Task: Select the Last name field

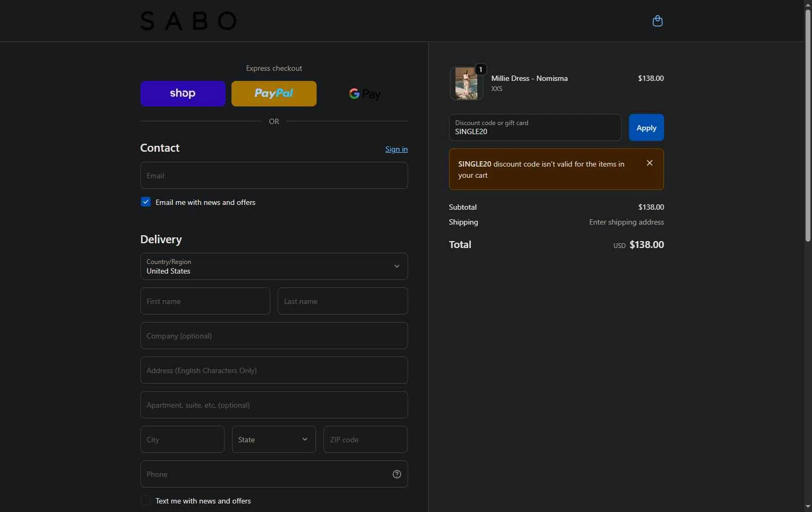Action: (x=343, y=301)
